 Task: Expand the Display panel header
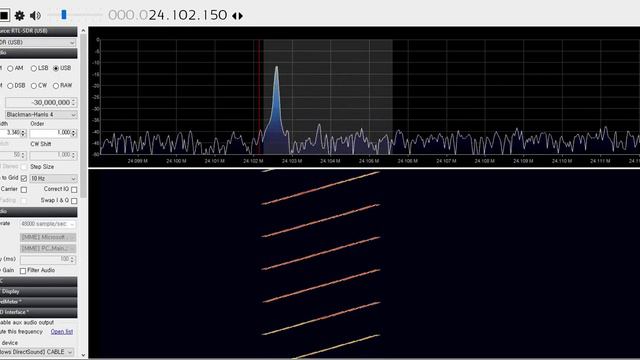tap(38, 291)
